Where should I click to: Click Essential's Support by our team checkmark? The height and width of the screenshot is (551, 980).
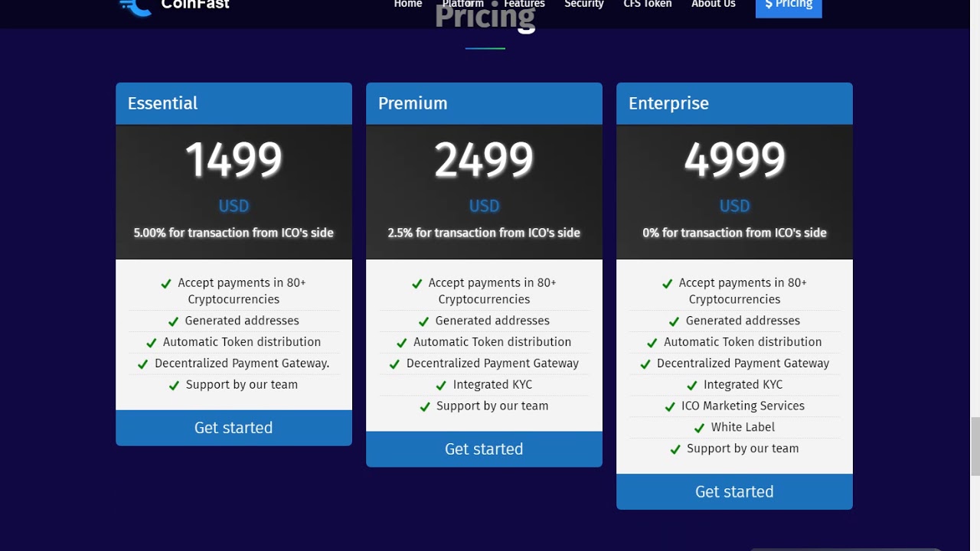(174, 386)
